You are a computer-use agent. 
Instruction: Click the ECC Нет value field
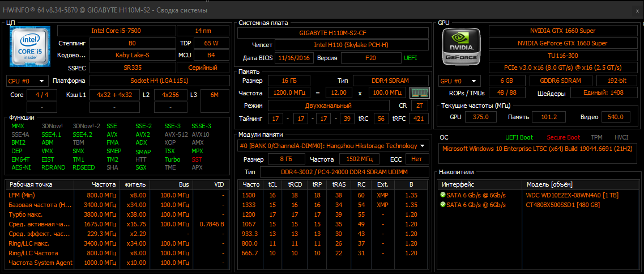(417, 159)
